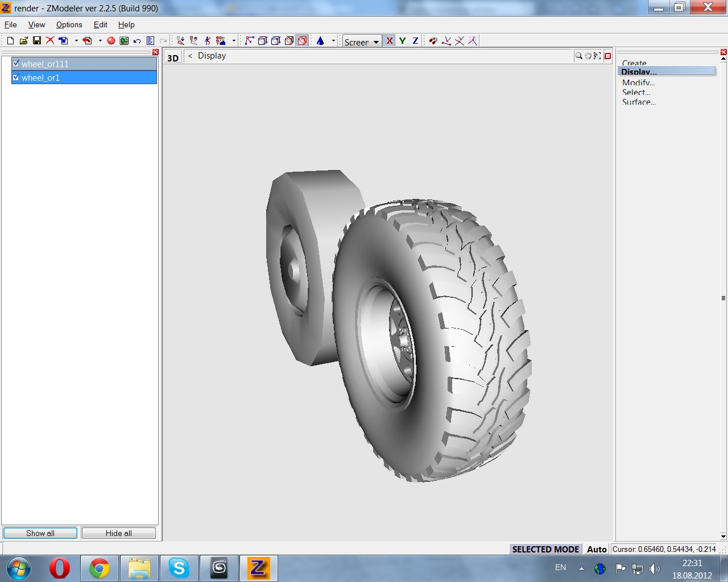Open the Edit menu
This screenshot has height=582, width=728.
(100, 24)
